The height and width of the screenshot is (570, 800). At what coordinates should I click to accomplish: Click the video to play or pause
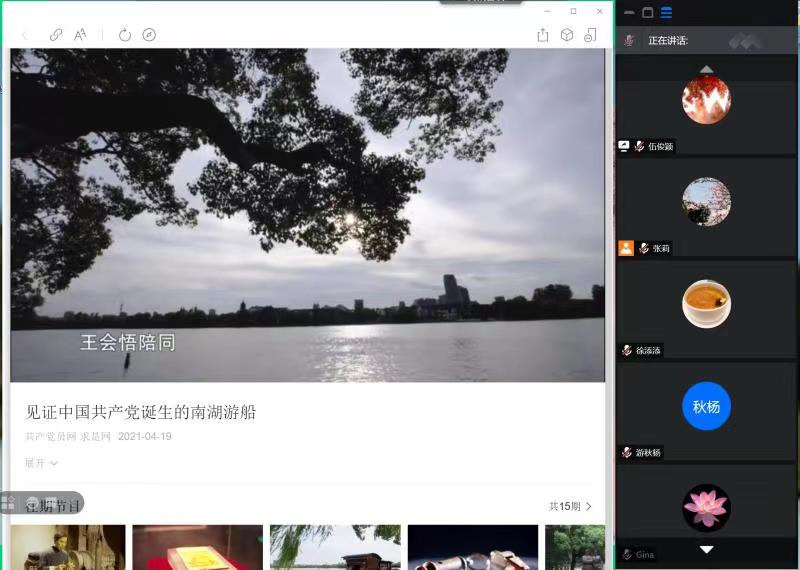pyautogui.click(x=307, y=215)
